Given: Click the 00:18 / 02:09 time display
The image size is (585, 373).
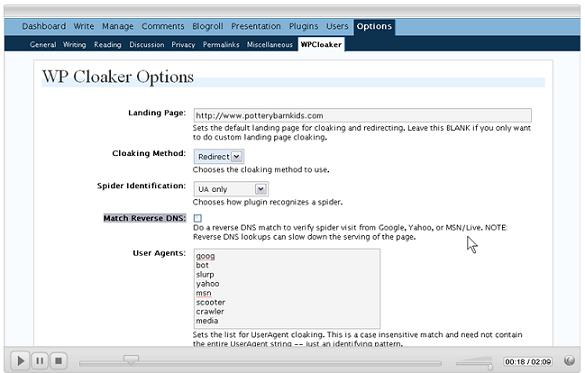Looking at the screenshot, I should pos(528,362).
